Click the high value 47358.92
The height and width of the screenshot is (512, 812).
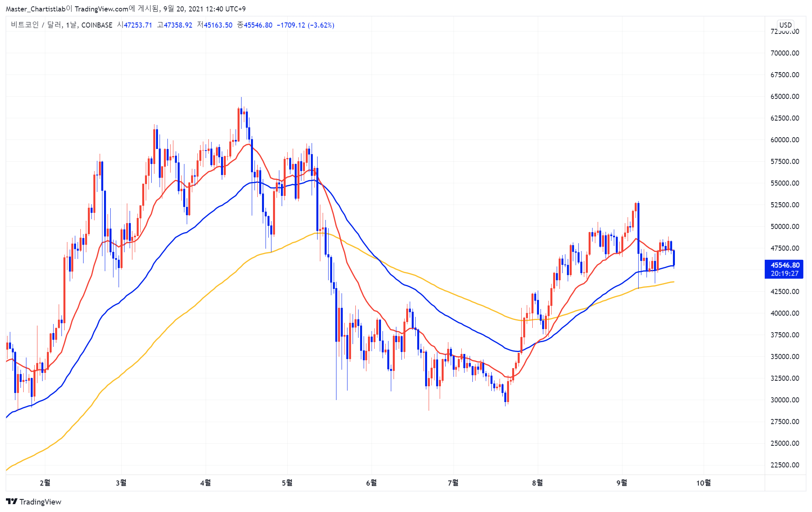coord(178,25)
